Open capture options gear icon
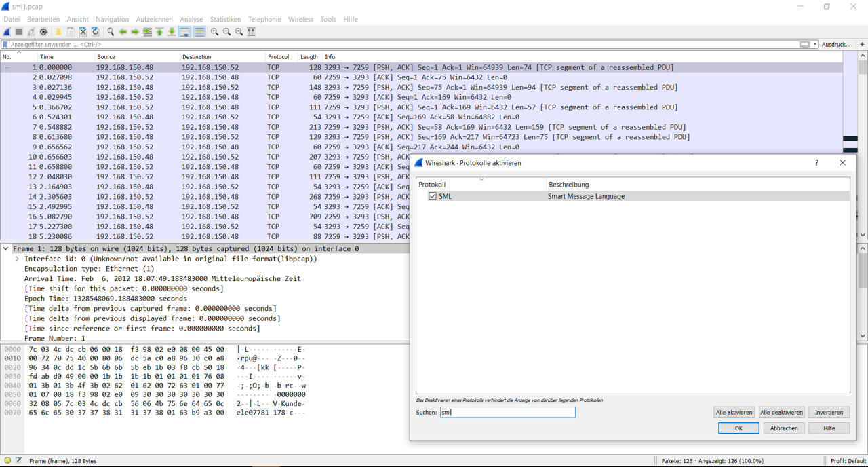 (43, 32)
